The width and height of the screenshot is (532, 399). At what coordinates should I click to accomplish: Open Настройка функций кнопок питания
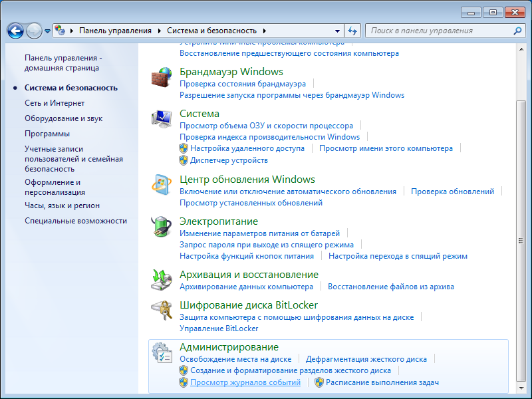coord(246,256)
